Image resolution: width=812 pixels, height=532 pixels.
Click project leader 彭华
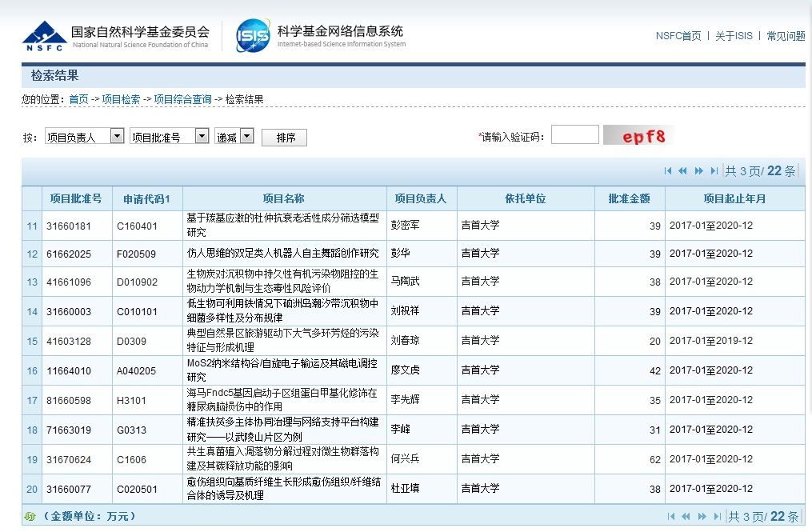(x=400, y=253)
